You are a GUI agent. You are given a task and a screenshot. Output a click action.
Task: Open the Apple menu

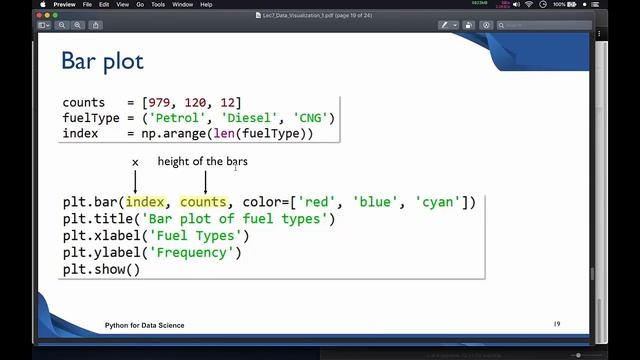click(x=43, y=4)
